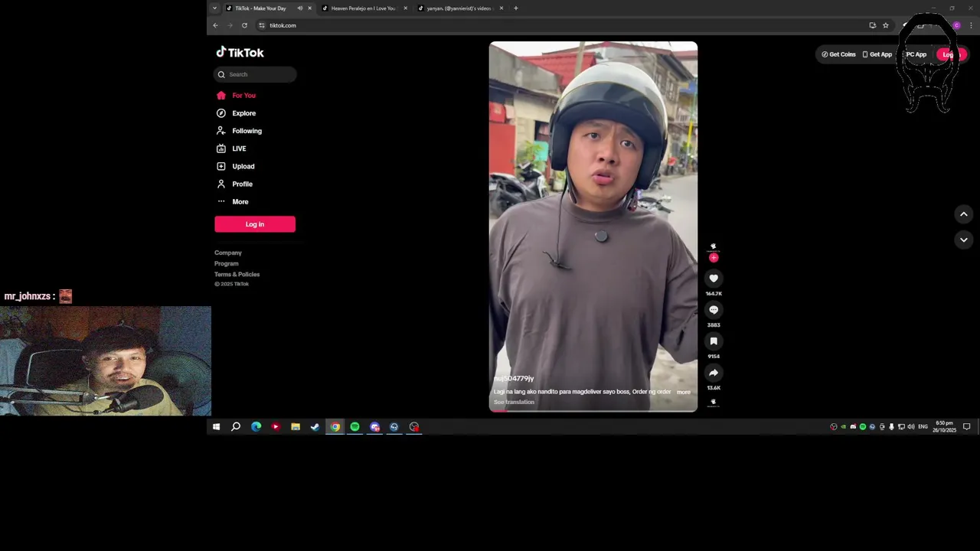Reload the page
980x551 pixels.
[244, 25]
